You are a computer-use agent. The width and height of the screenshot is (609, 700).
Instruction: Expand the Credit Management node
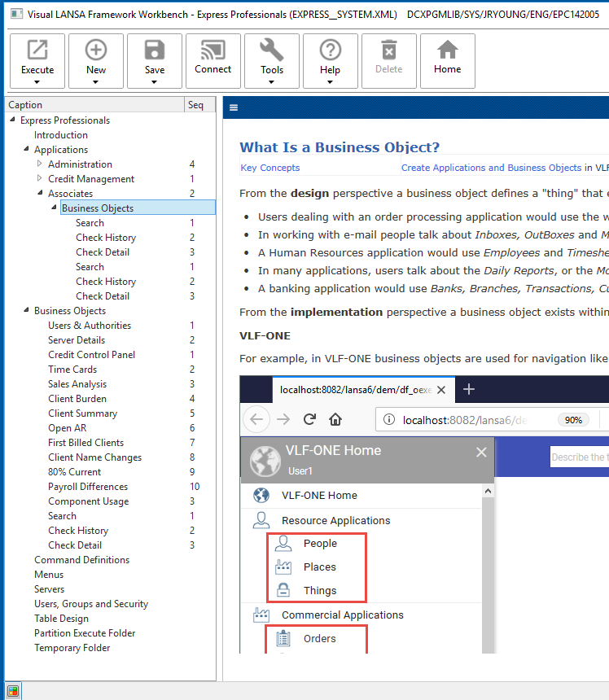point(40,179)
